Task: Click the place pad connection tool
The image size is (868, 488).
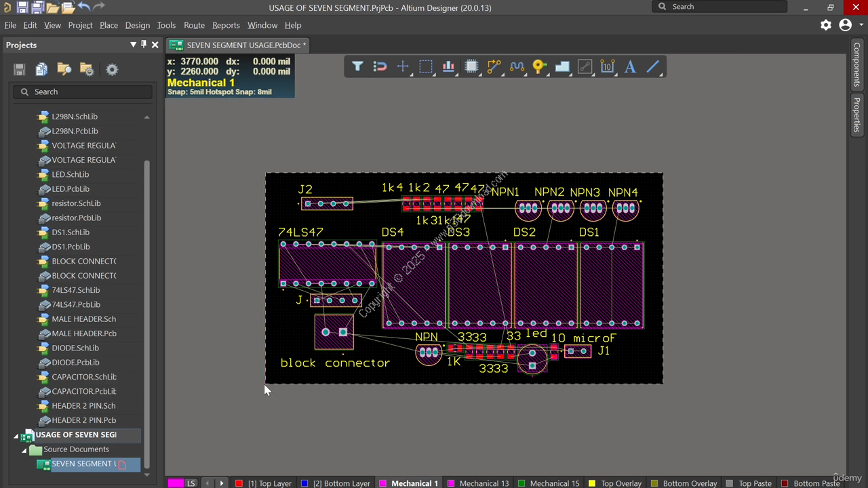Action: pyautogui.click(x=585, y=66)
